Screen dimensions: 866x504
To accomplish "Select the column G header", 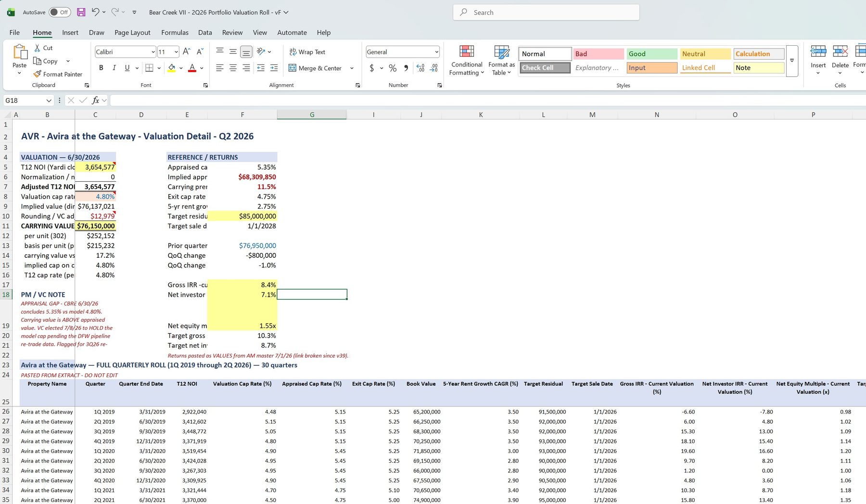I will 312,114.
